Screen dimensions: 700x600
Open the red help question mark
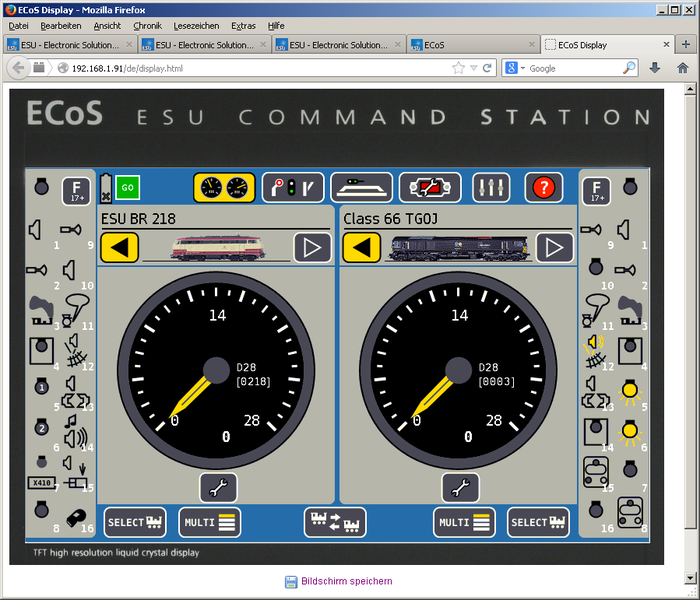point(544,188)
